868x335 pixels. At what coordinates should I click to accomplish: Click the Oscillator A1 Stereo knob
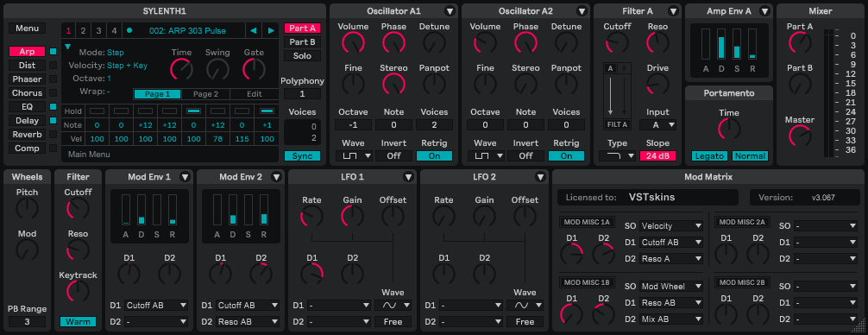(x=393, y=84)
